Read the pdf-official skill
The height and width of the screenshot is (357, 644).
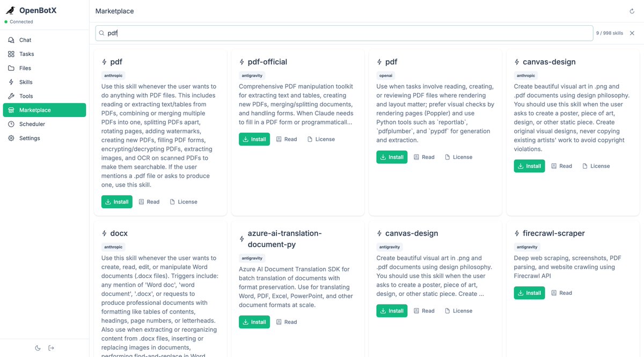coord(286,139)
